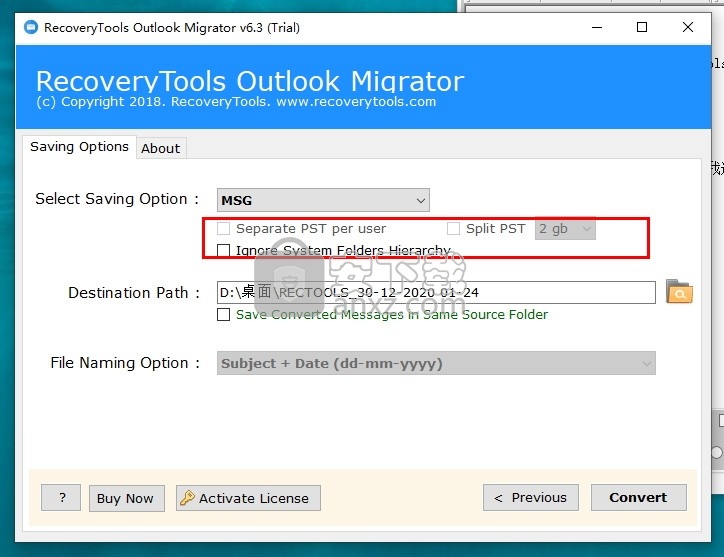The width and height of the screenshot is (724, 557).
Task: Click the key icon on Activate License
Action: pos(187,498)
